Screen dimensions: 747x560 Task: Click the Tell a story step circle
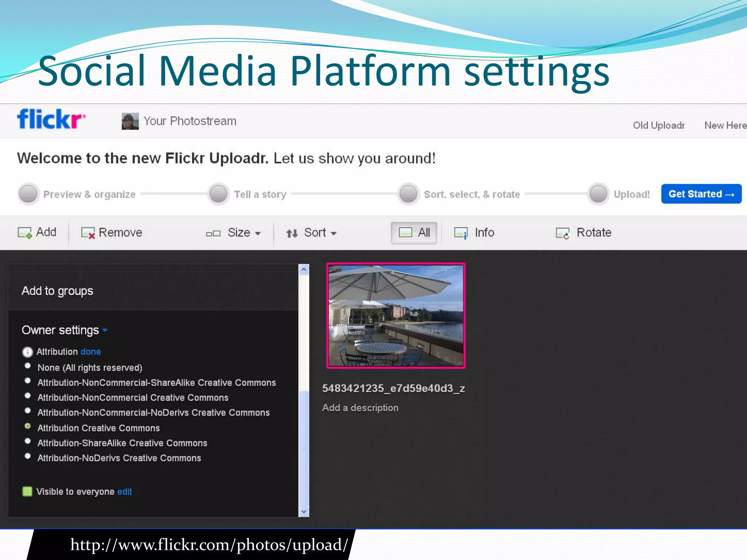pos(218,194)
